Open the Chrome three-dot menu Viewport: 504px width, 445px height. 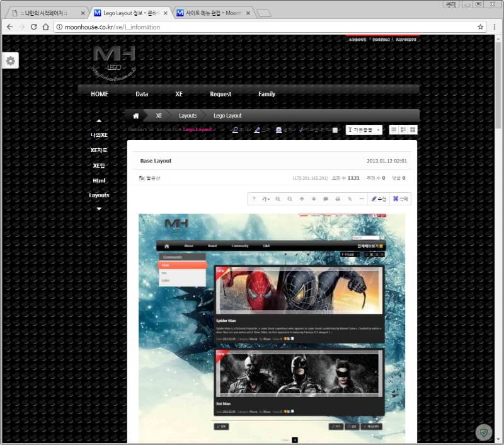click(495, 27)
